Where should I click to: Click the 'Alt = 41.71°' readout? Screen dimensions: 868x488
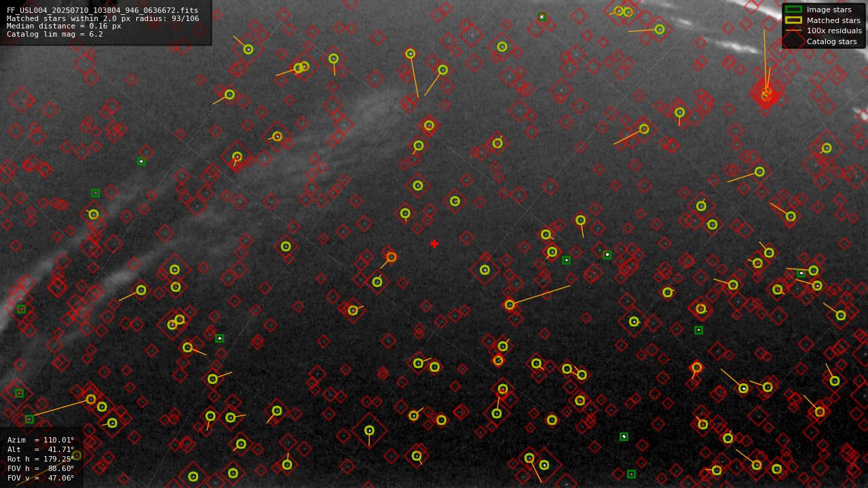tap(41, 449)
